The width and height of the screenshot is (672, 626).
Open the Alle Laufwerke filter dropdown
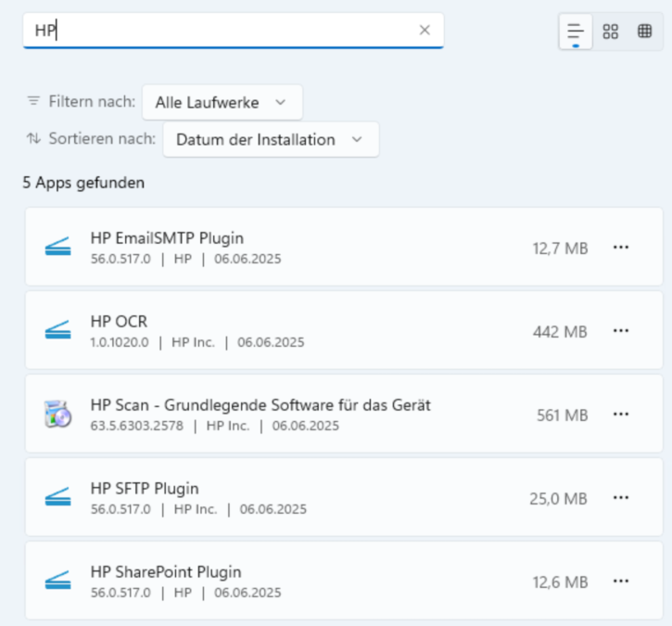click(222, 102)
